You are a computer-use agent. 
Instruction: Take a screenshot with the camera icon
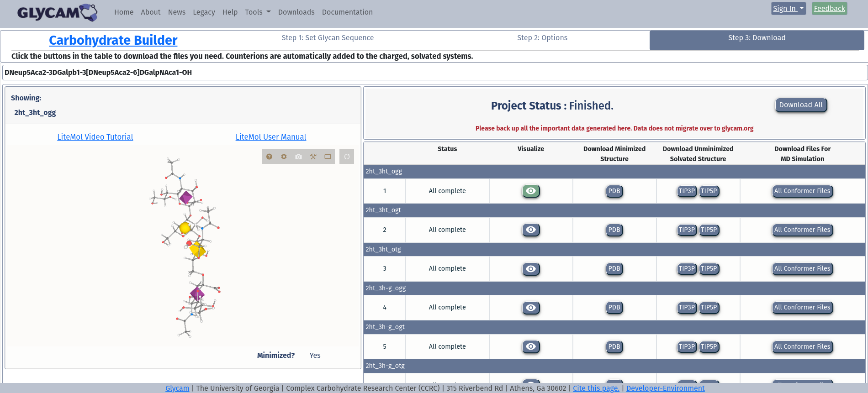pyautogui.click(x=298, y=157)
